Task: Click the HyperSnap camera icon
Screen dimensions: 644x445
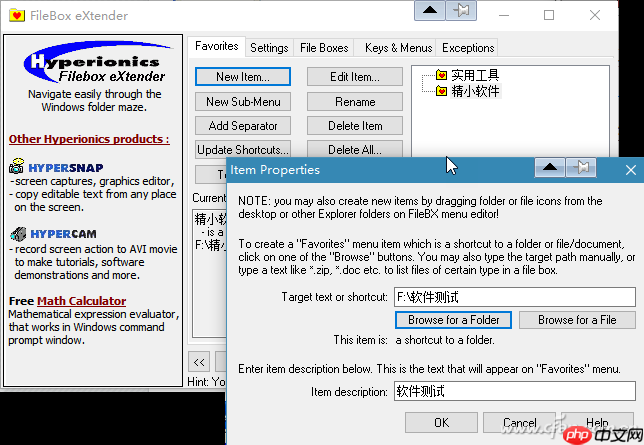Action: pos(17,166)
